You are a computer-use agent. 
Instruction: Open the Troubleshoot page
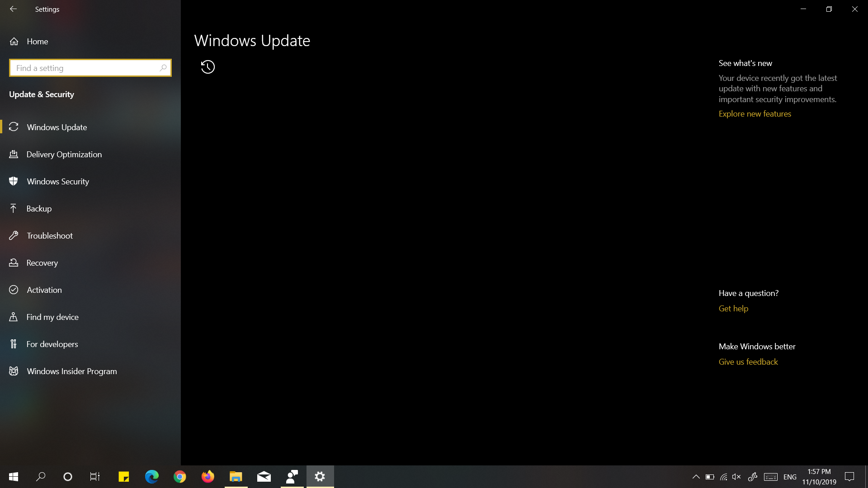point(90,235)
